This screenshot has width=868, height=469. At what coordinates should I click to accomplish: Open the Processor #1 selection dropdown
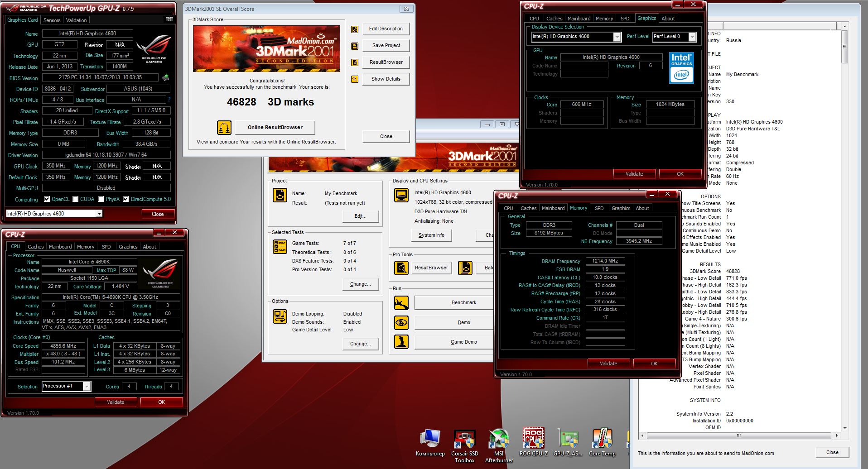coord(87,386)
